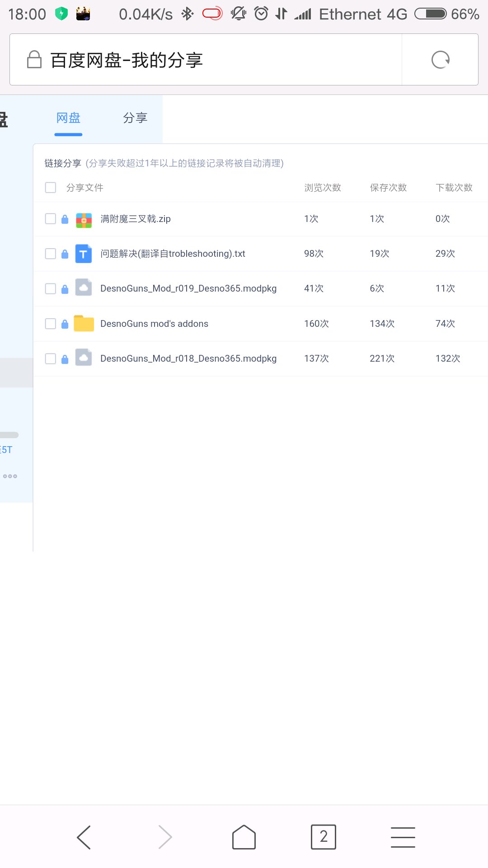
Task: Click the yellow folder icon of DesnoGuns mod's addons
Action: pyautogui.click(x=84, y=323)
